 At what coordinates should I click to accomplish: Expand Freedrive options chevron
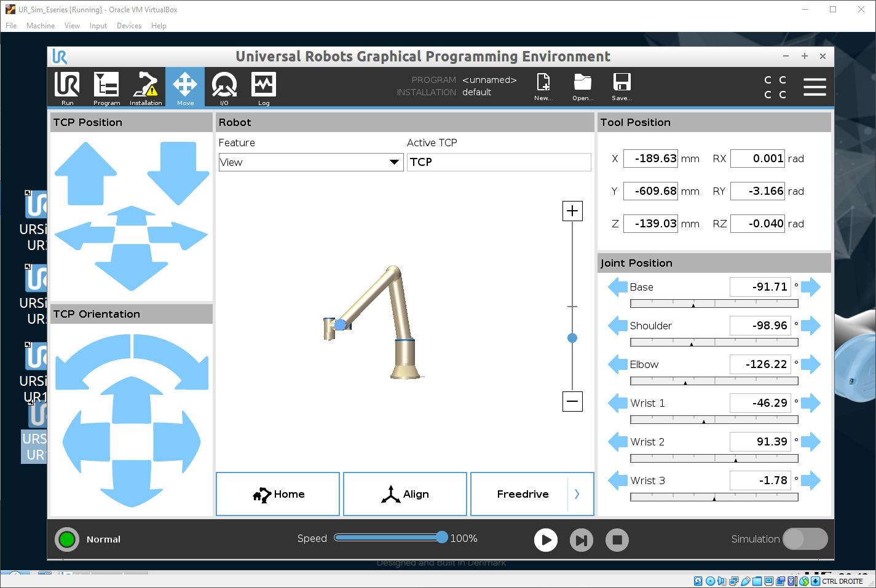coord(577,494)
